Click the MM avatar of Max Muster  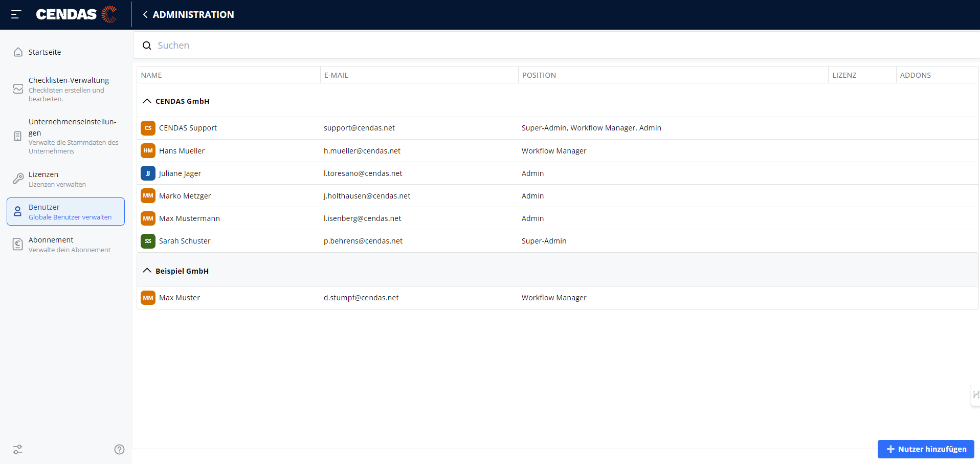tap(148, 297)
